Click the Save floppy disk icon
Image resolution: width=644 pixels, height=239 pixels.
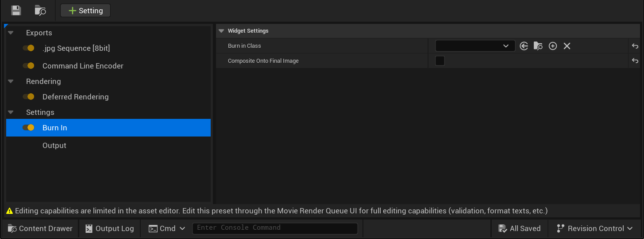pyautogui.click(x=16, y=11)
